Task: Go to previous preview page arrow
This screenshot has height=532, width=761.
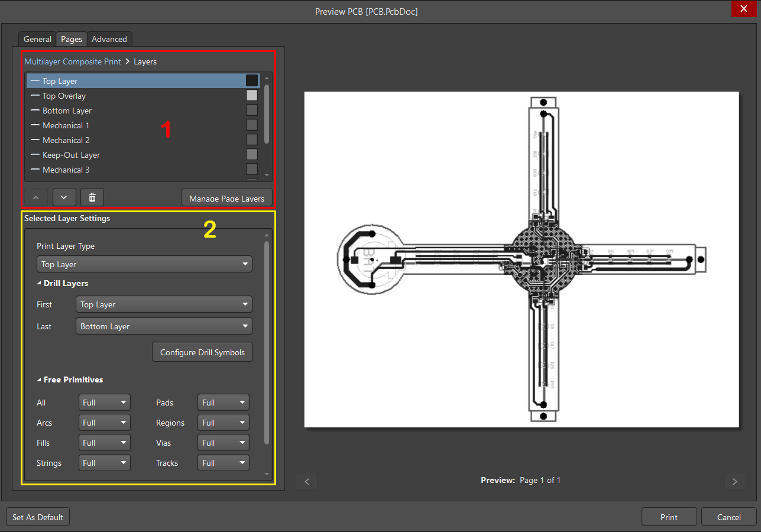Action: click(x=307, y=481)
